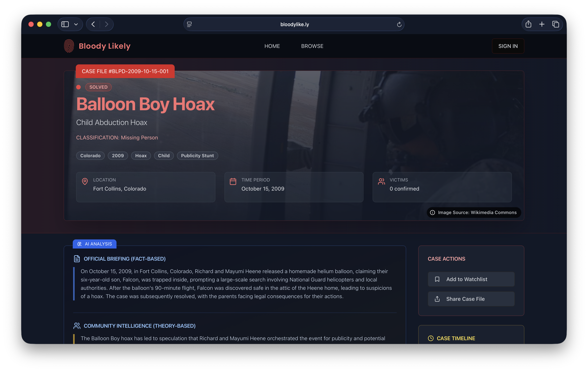Viewport: 588px width, 372px height.
Task: Click the browser share icon
Action: pos(528,24)
